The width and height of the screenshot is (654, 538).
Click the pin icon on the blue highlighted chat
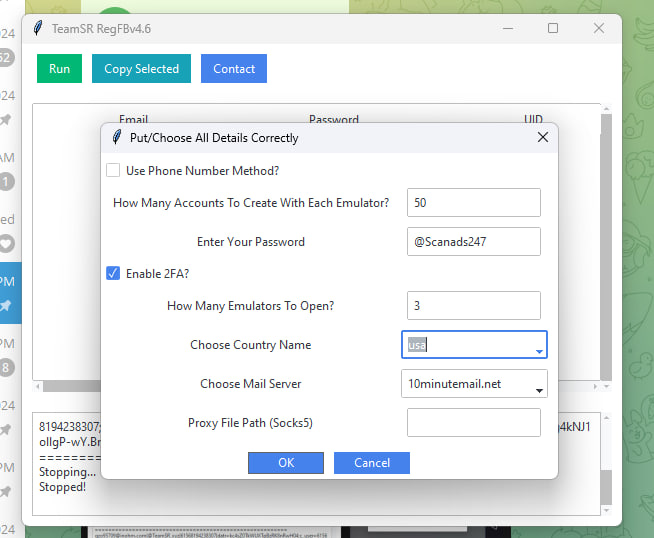7,305
